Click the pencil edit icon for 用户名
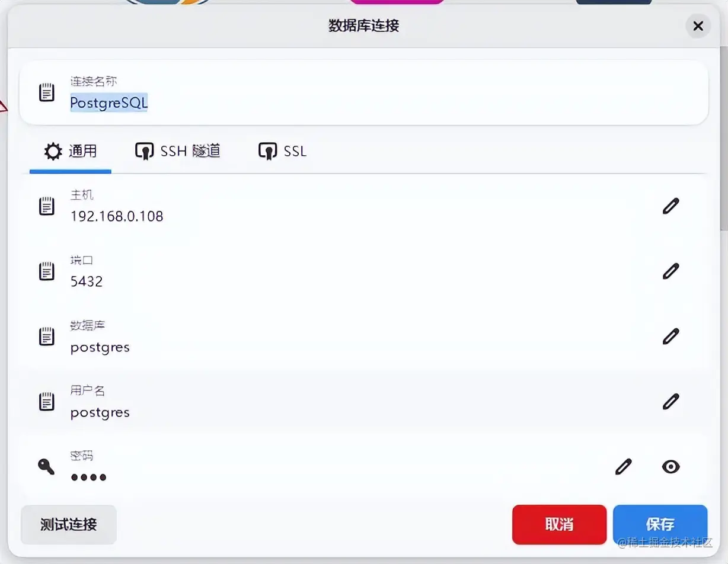Image resolution: width=728 pixels, height=564 pixels. (670, 401)
